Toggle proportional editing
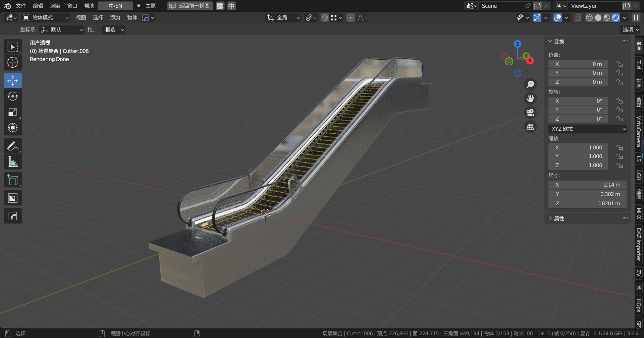The width and height of the screenshot is (644, 338). point(351,18)
